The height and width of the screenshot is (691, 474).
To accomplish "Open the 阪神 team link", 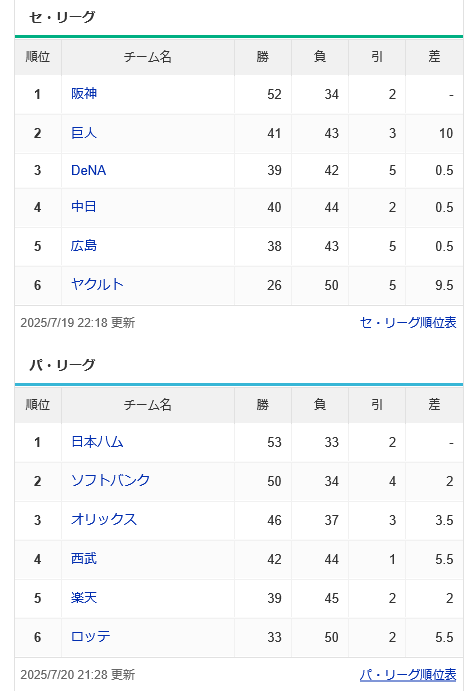I will (84, 93).
